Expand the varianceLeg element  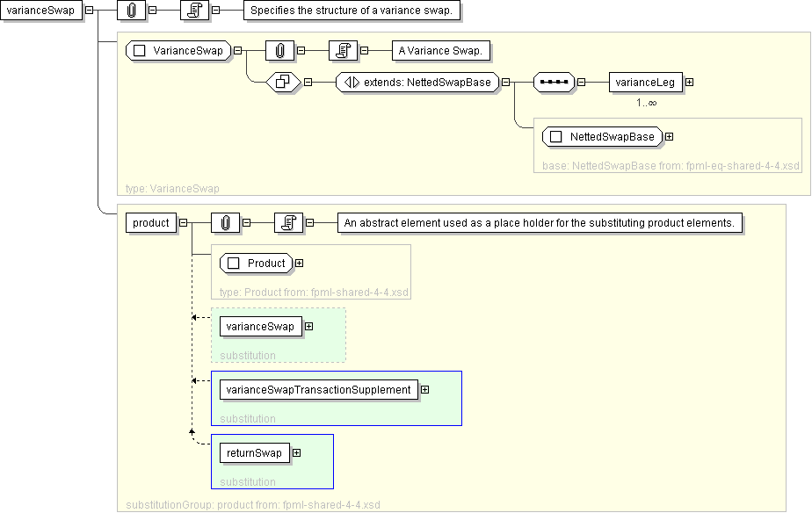[x=689, y=83]
